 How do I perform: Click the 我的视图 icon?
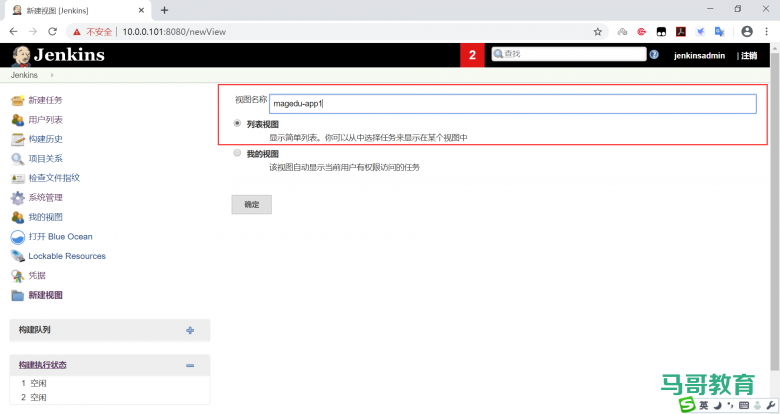coord(17,217)
